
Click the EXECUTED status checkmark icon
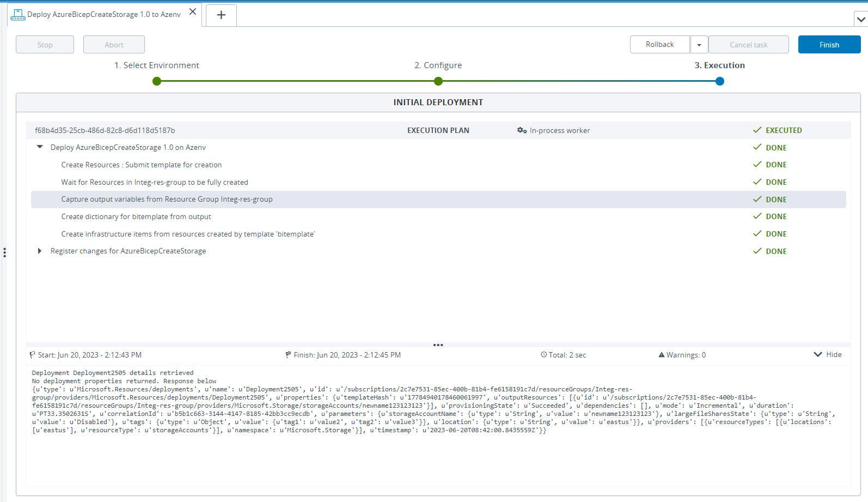(757, 130)
